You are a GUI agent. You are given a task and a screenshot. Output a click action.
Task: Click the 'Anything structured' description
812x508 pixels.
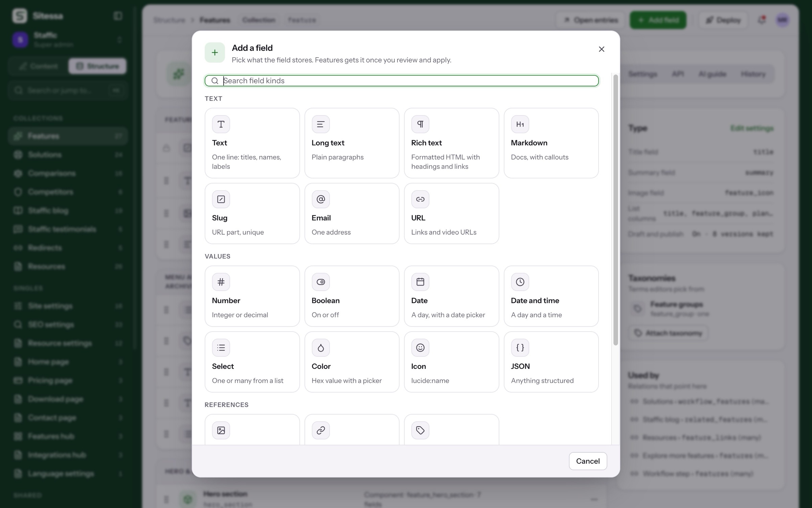(542, 381)
